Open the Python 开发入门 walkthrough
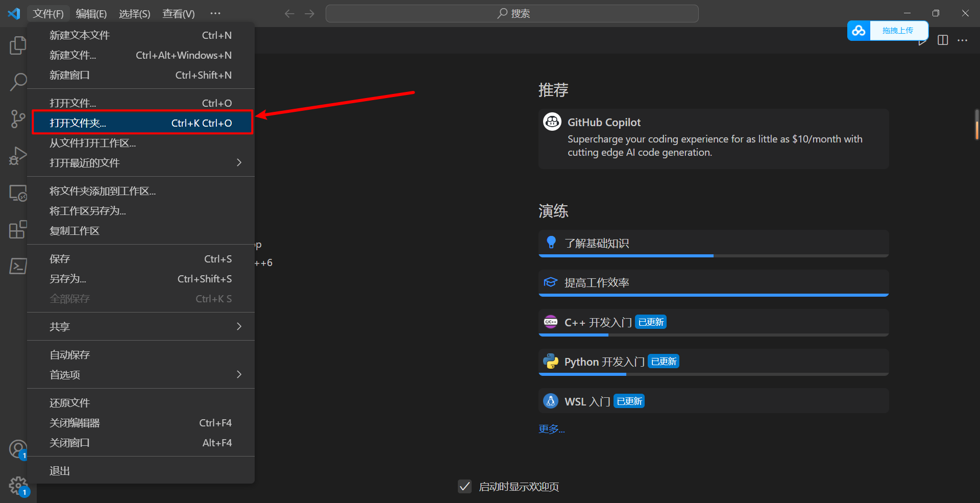Screen dimensions: 980x503 click(x=714, y=362)
